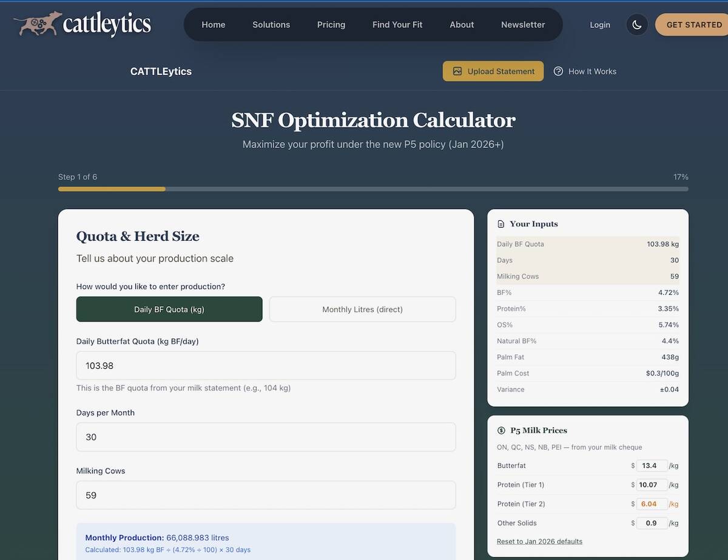Click the cattleytics dog logo

(36, 24)
